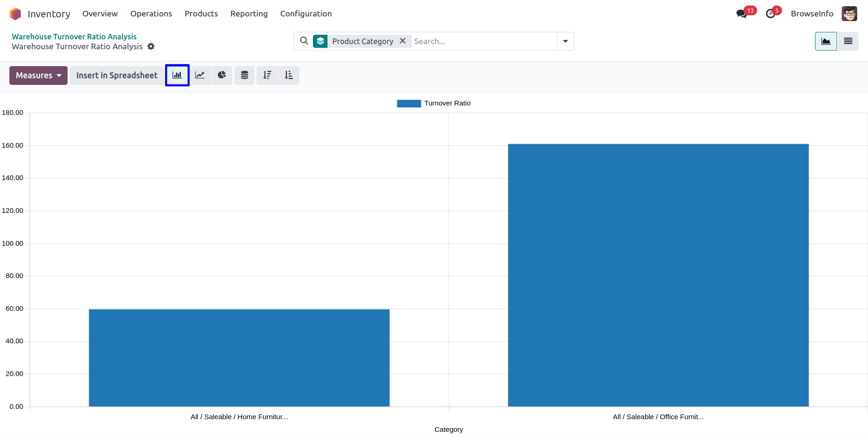Expand the Measures dropdown
868x437 pixels.
pyautogui.click(x=38, y=75)
